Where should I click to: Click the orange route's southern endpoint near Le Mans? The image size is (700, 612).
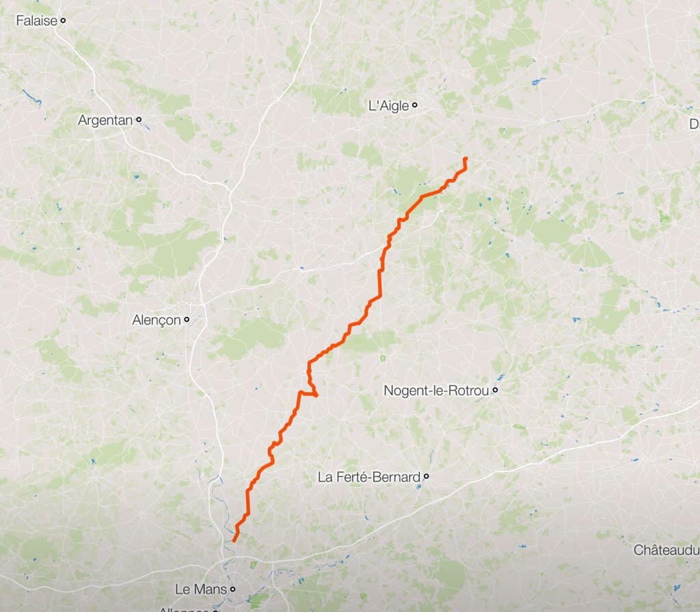(234, 541)
